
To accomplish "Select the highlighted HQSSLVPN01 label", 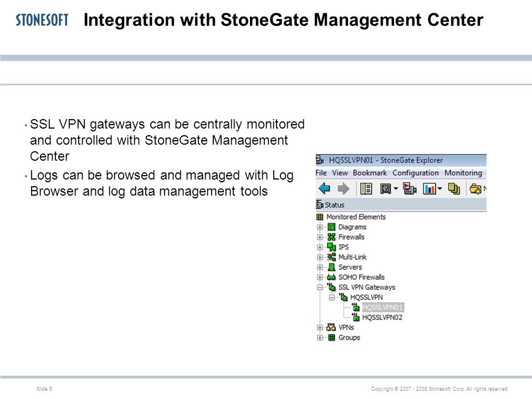I will coord(383,307).
